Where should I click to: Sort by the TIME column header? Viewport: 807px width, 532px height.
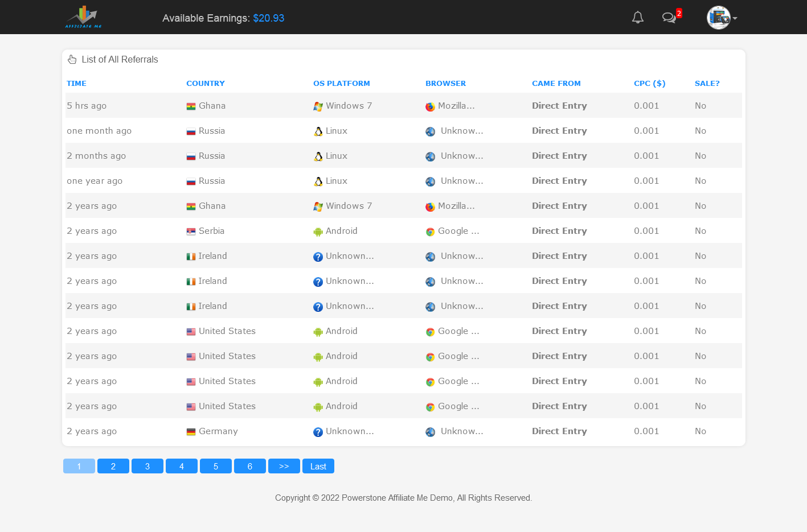(x=76, y=84)
